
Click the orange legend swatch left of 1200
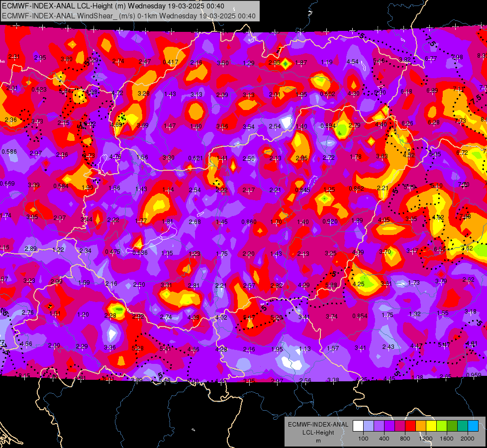[421, 426]
